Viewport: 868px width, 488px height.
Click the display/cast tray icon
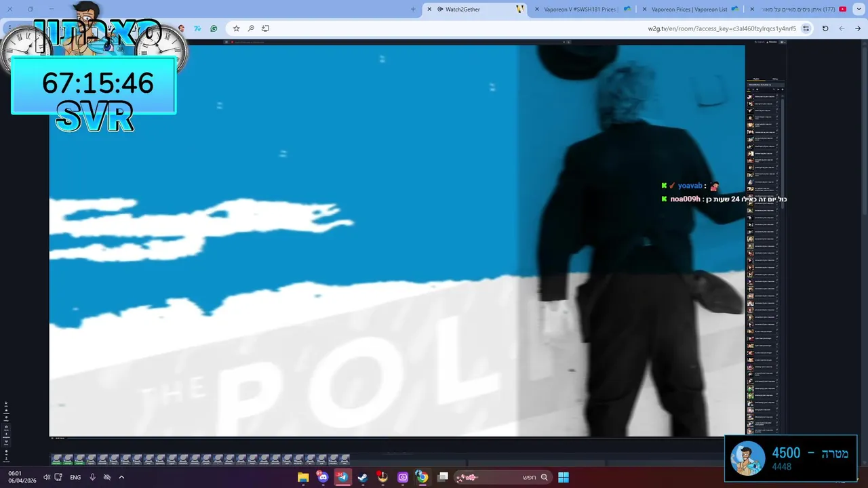pos(58,477)
